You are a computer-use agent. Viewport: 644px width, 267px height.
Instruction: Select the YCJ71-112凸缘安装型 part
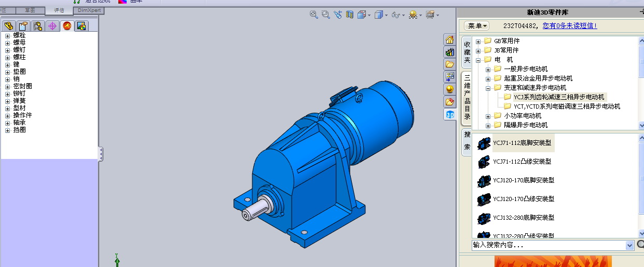(522, 162)
